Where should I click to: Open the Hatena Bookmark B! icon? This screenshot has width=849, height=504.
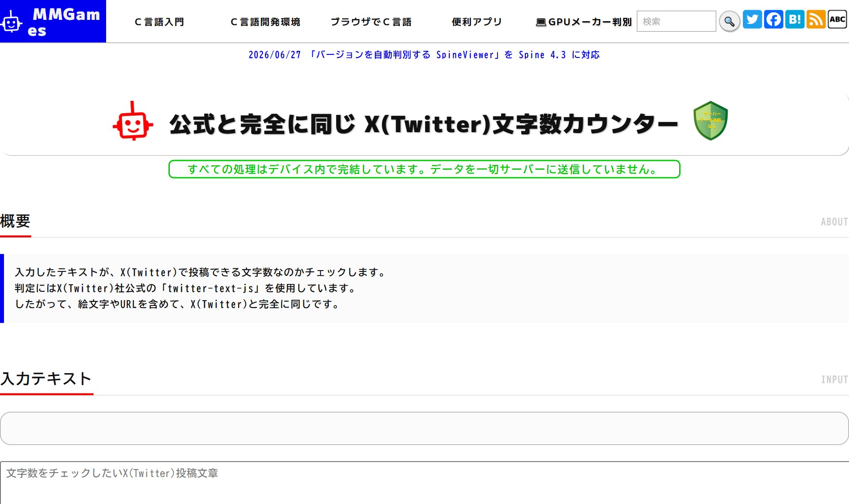(795, 19)
